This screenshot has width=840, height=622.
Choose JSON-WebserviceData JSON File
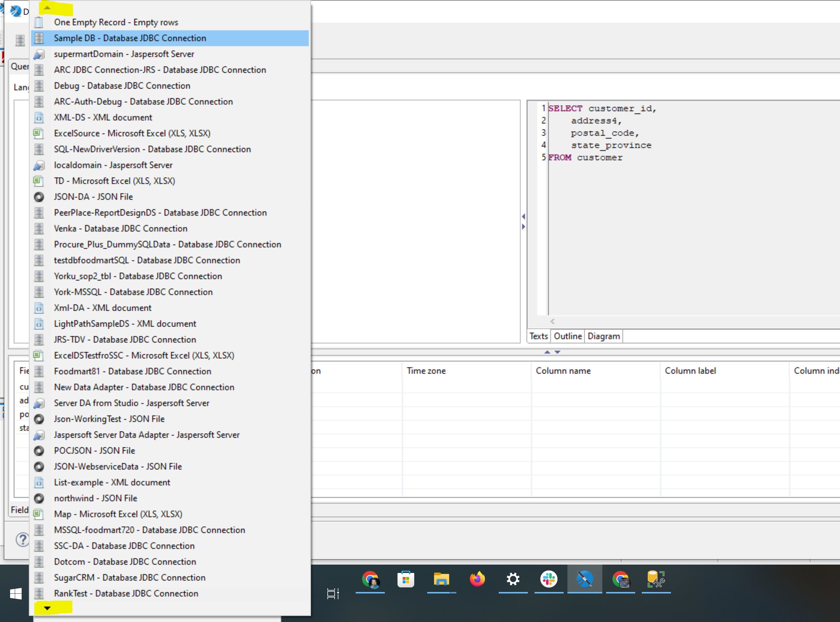(x=170, y=466)
